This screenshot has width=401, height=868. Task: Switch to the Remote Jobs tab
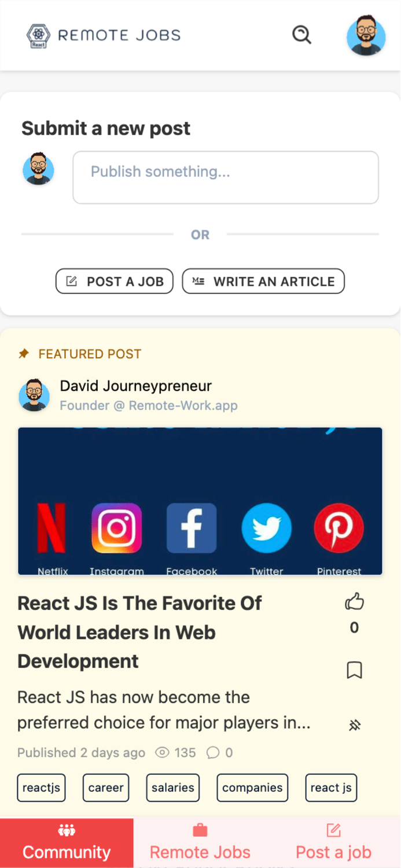200,852
